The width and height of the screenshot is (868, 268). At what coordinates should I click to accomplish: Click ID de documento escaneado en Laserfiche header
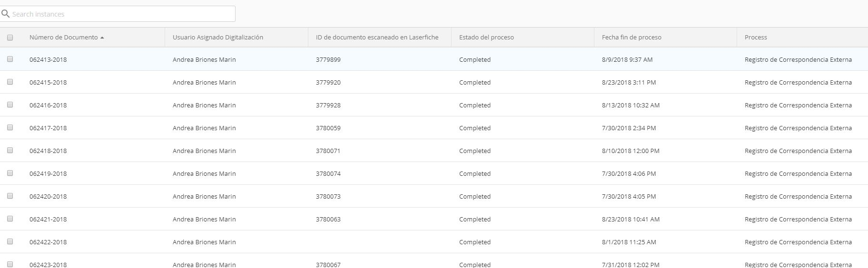coord(377,37)
